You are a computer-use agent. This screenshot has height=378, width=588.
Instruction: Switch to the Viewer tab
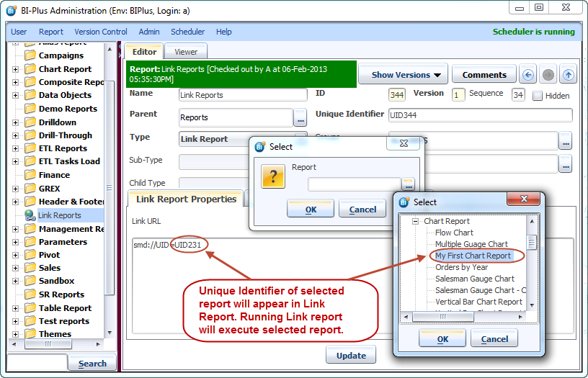tap(186, 52)
